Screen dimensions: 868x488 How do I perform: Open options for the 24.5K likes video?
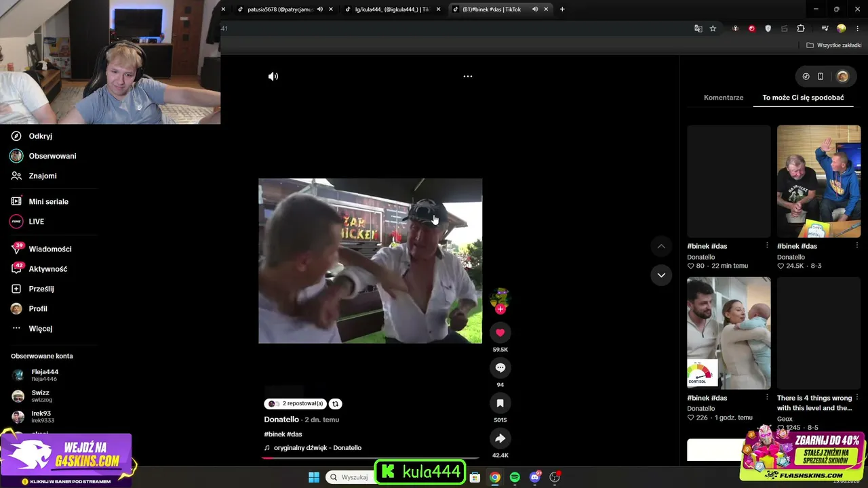[x=857, y=246]
